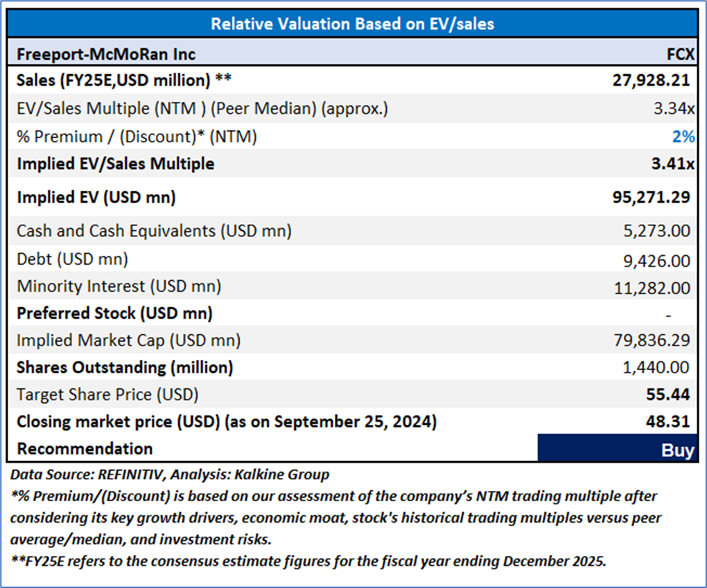Viewport: 707px width, 588px height.
Task: Click the market cap value 79,836.29
Action: point(652,340)
